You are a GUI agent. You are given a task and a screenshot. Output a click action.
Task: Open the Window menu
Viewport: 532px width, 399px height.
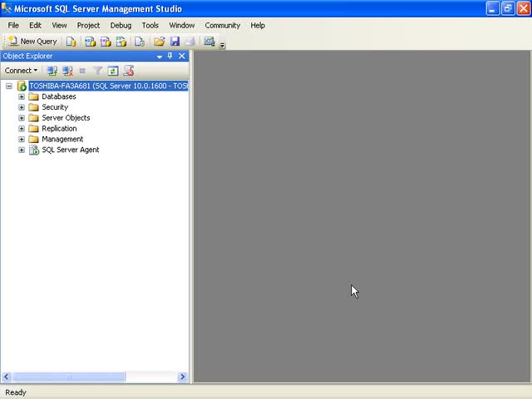(182, 26)
